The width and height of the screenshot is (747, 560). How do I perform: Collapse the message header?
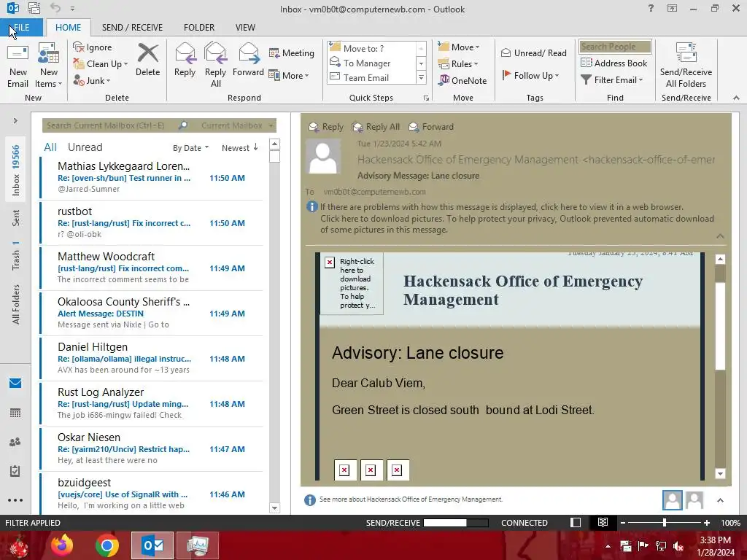pos(720,236)
